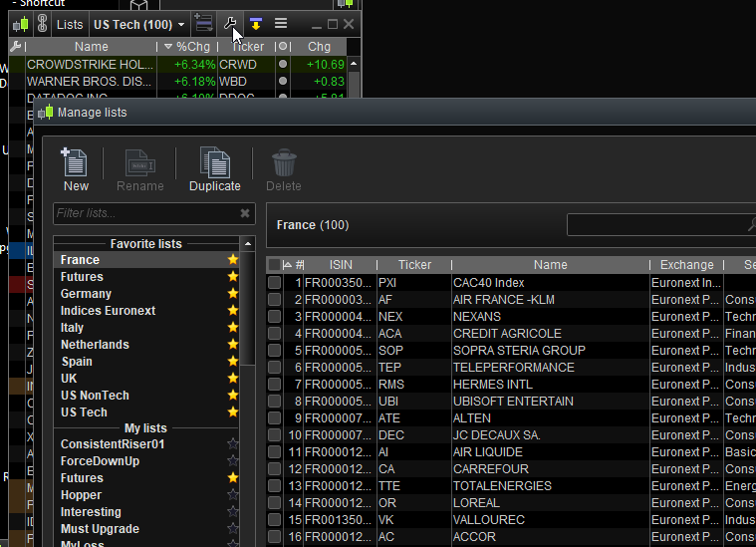Click the WARNER BROS. DIS... row
Screen dimensions: 756x547
click(x=177, y=81)
